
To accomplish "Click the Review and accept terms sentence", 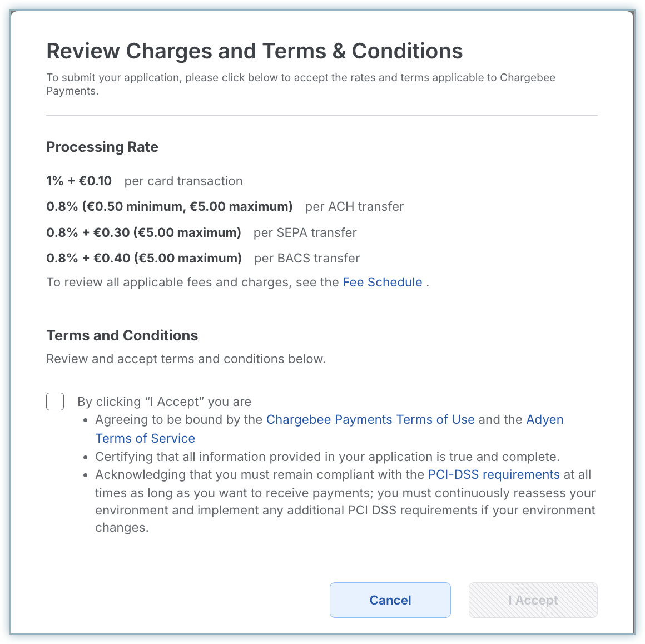I will 186,359.
